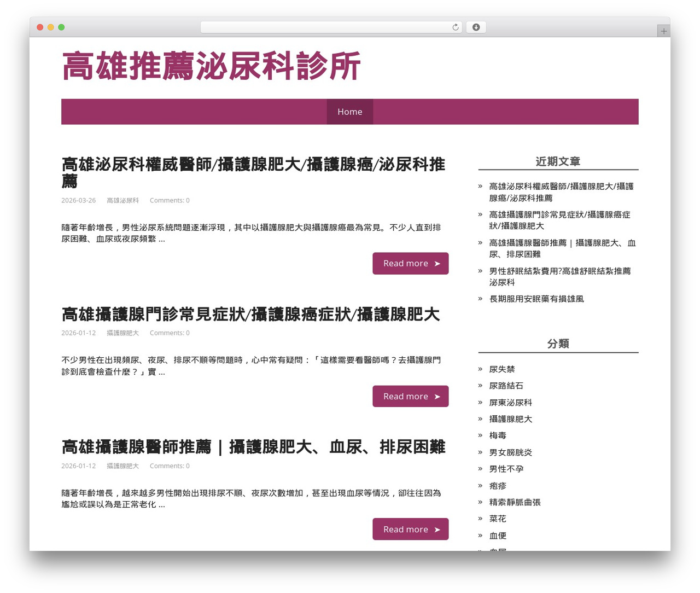Open recent article 高雄泌尿科權威醫師 in sidebar

point(561,192)
